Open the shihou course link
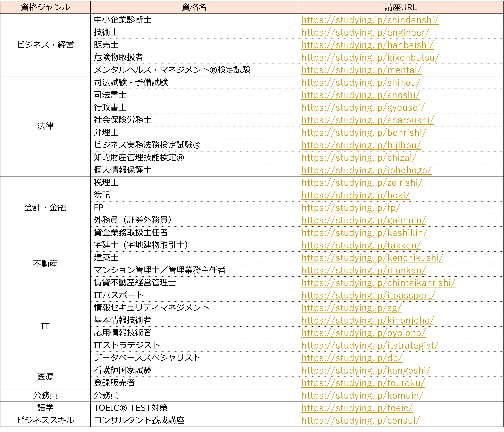 click(361, 83)
